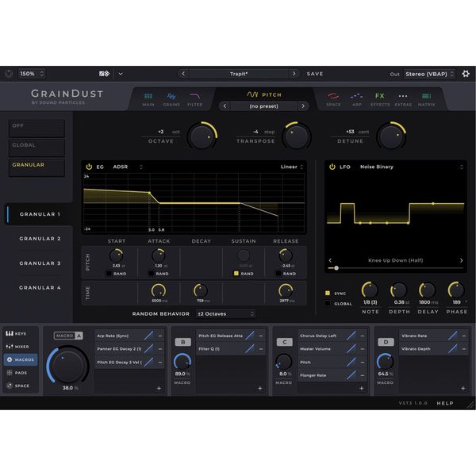Go to next Trapit preset
Image resolution: width=476 pixels, height=476 pixels.
[x=294, y=74]
